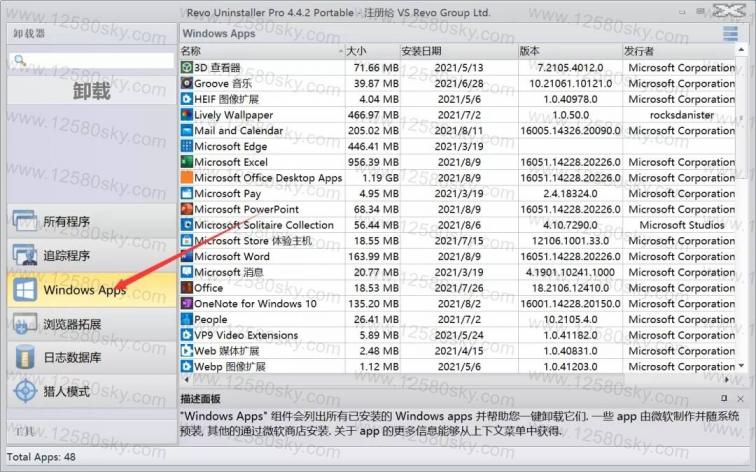Select the Office app icon
The width and height of the screenshot is (756, 472).
pos(187,288)
